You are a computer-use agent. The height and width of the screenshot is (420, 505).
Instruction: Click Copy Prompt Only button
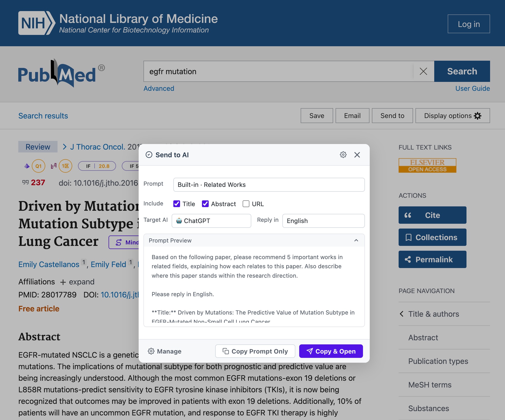[x=255, y=351]
